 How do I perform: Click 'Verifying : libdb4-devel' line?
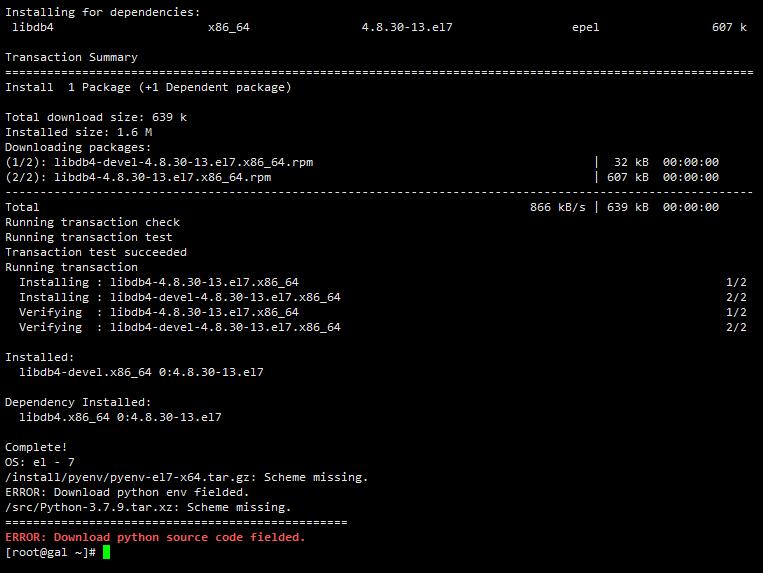coord(180,327)
